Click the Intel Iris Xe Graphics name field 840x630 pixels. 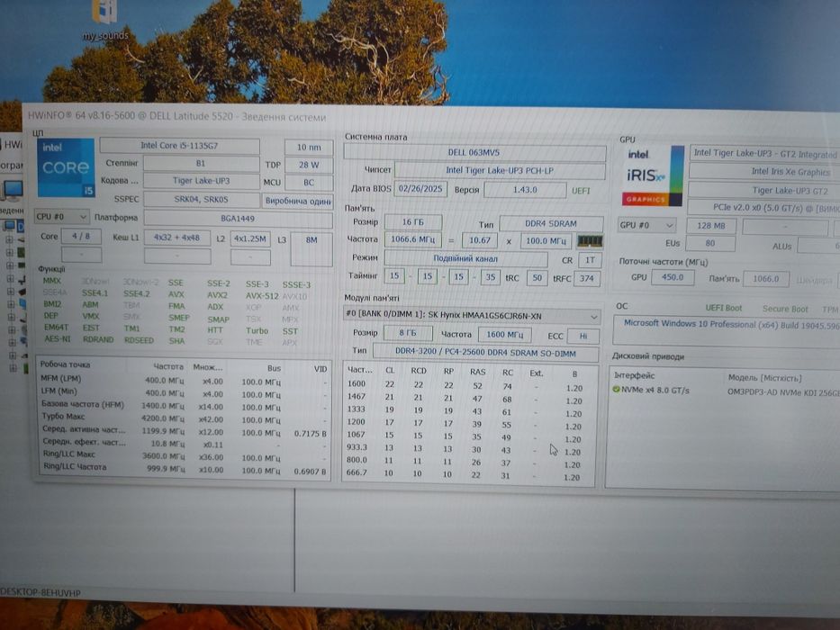click(x=765, y=172)
